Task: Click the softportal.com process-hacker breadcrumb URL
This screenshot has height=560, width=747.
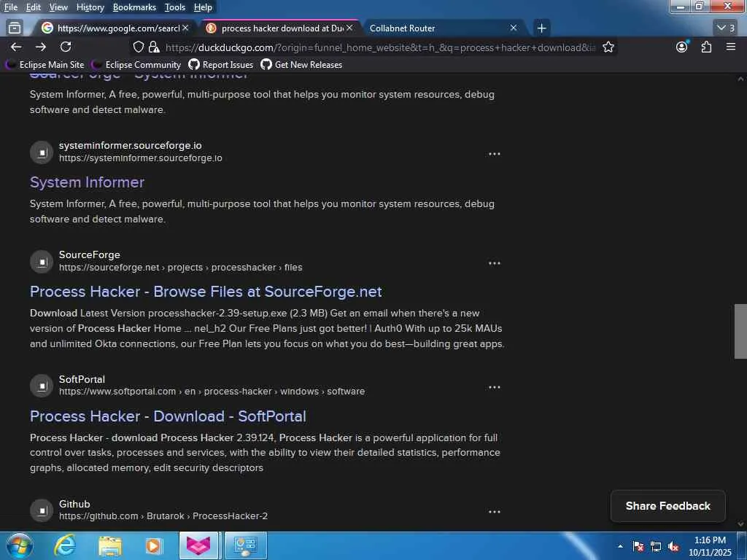Action: point(212,392)
